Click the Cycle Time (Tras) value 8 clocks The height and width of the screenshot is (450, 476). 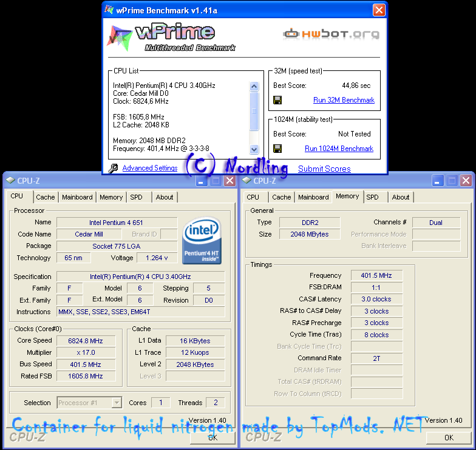(x=376, y=335)
